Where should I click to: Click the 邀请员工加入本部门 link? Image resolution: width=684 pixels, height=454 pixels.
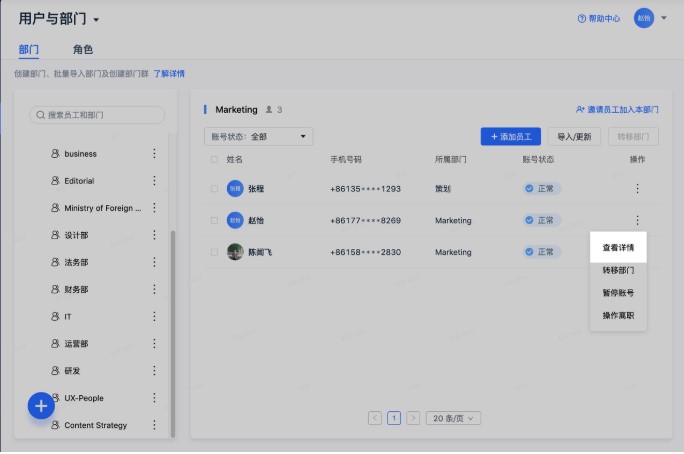coord(617,109)
